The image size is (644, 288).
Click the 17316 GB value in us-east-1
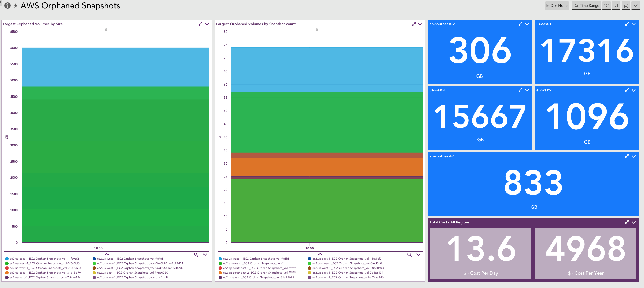587,50
